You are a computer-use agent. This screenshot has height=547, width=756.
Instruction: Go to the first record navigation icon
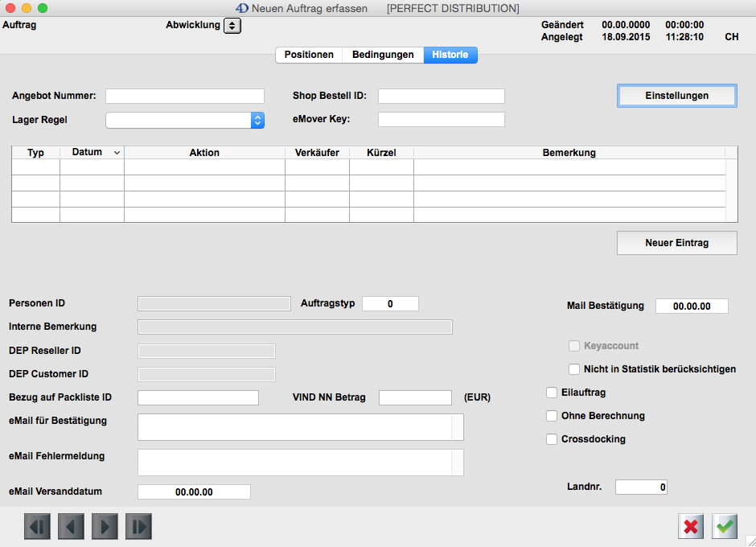tap(37, 526)
